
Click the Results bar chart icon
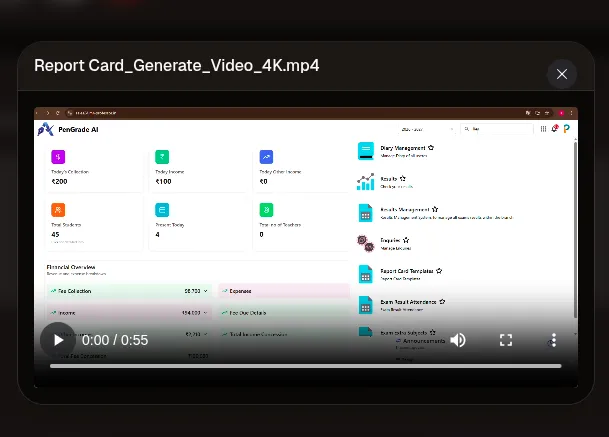point(365,182)
